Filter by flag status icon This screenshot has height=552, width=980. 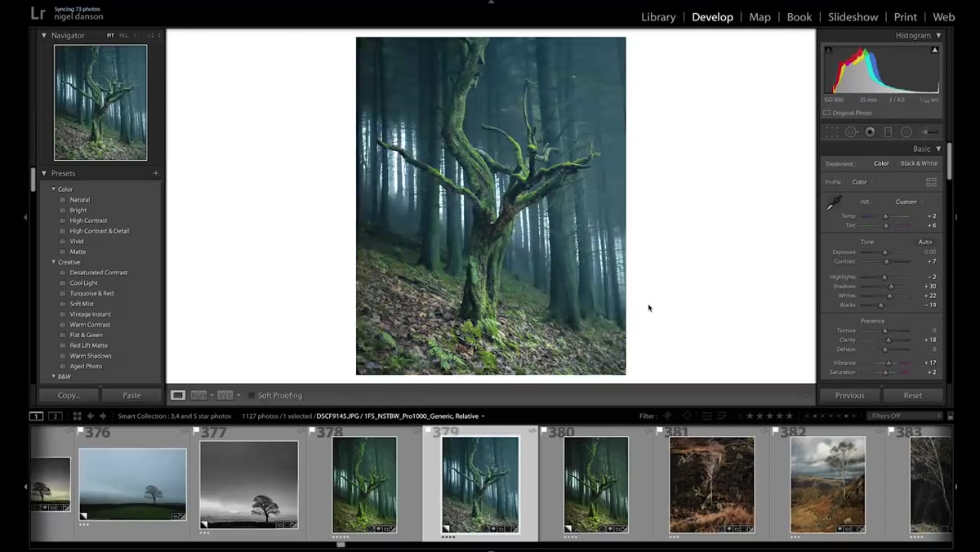667,416
